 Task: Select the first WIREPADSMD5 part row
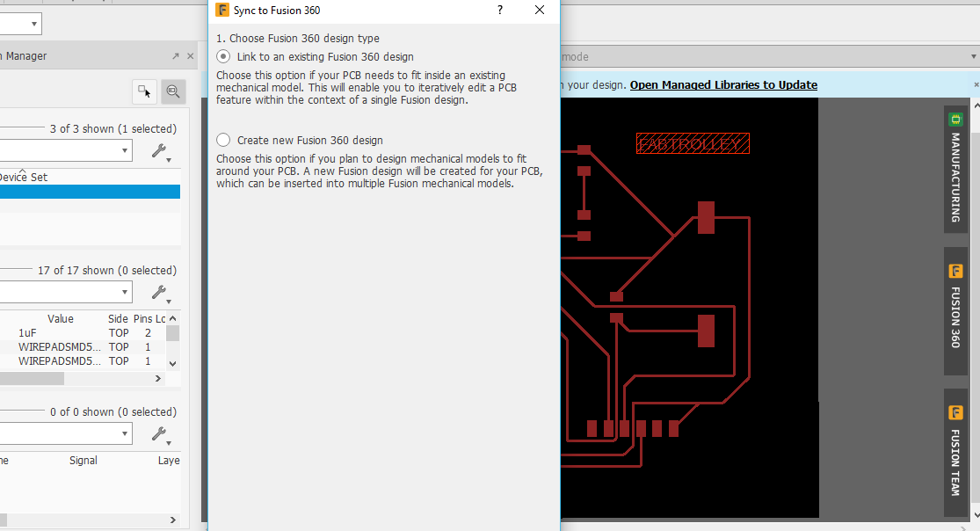click(x=83, y=347)
